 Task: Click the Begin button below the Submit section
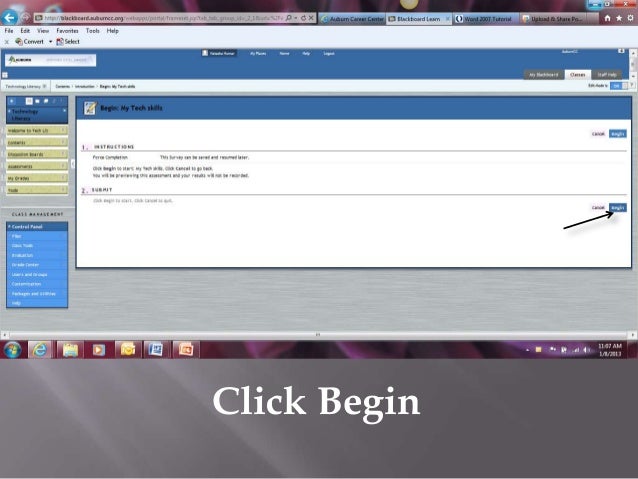(x=617, y=208)
